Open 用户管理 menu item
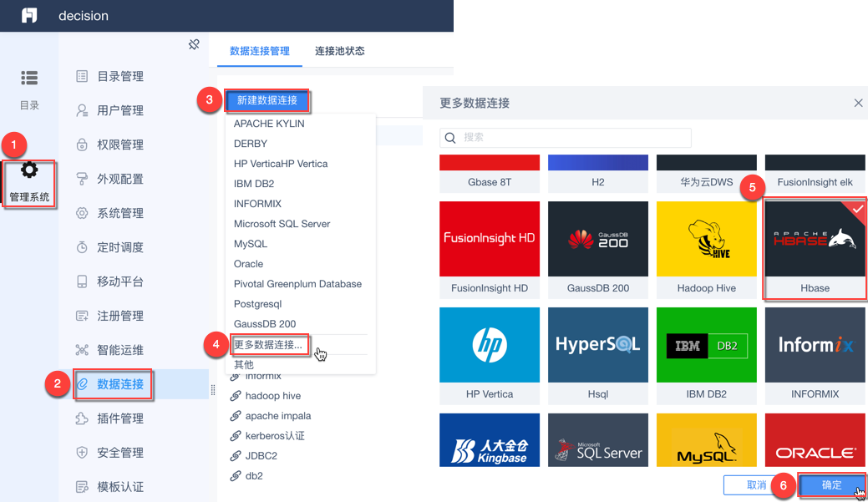Screen dimensions: 868x502 [120, 111]
